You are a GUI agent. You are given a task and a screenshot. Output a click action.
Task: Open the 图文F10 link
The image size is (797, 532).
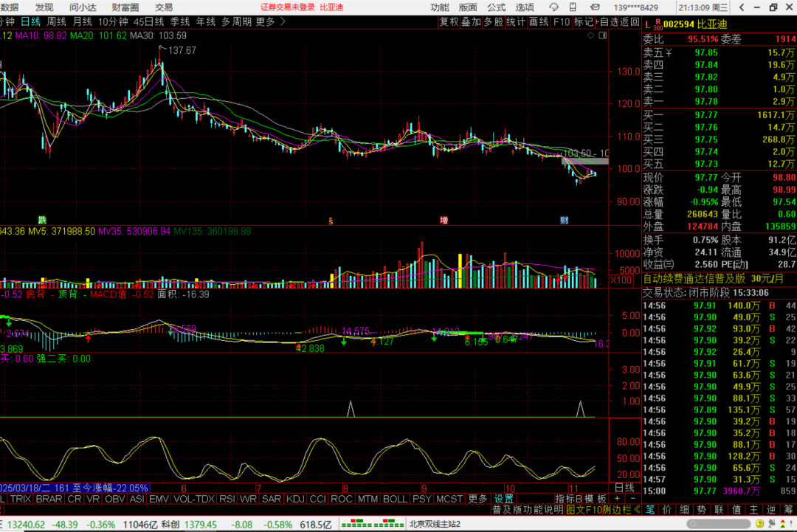(x=584, y=510)
